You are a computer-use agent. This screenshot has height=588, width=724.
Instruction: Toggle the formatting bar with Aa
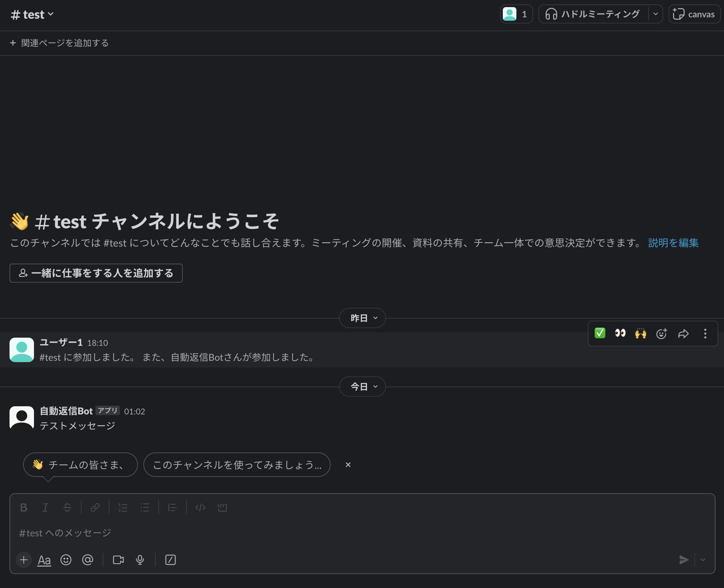click(x=44, y=560)
